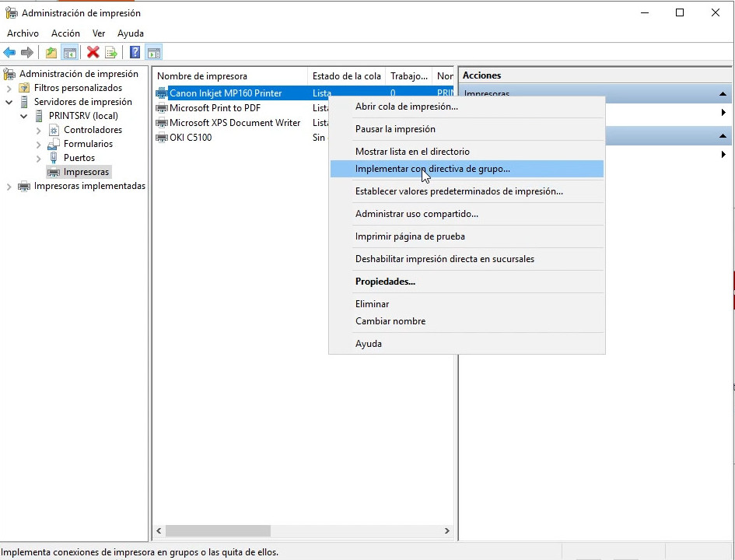This screenshot has width=735, height=560.
Task: Select Imprimir página de prueba
Action: 410,236
